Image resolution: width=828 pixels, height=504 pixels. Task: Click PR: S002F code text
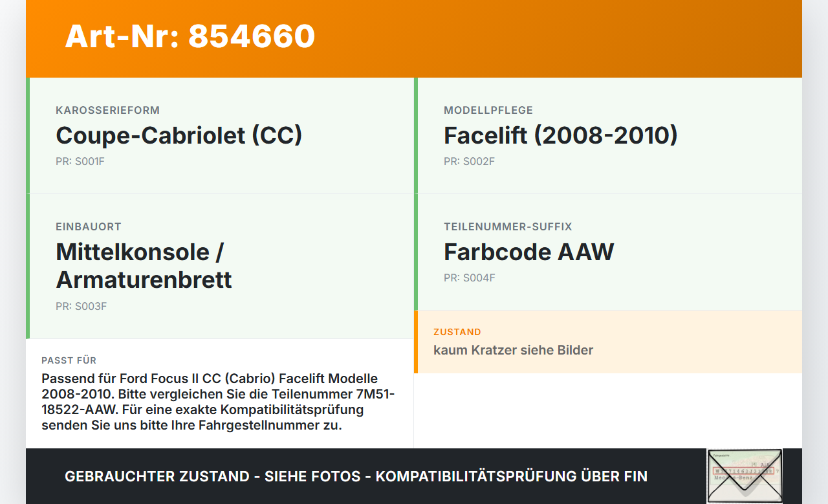[469, 161]
